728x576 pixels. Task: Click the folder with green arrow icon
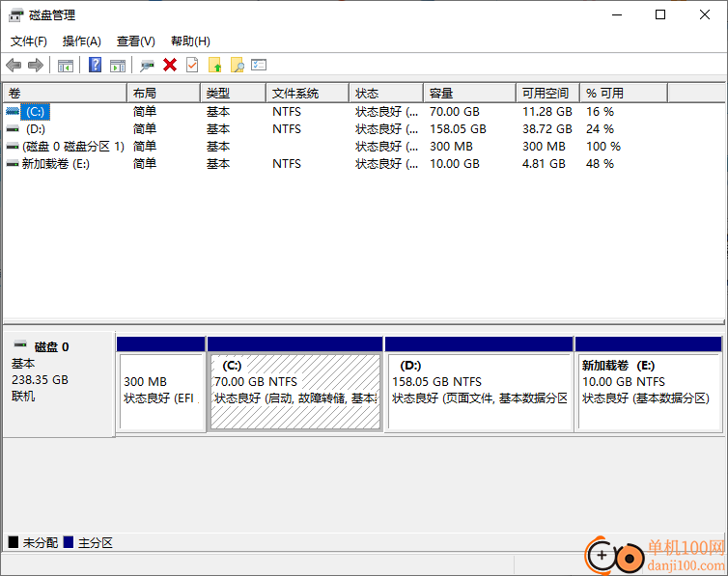tap(215, 65)
